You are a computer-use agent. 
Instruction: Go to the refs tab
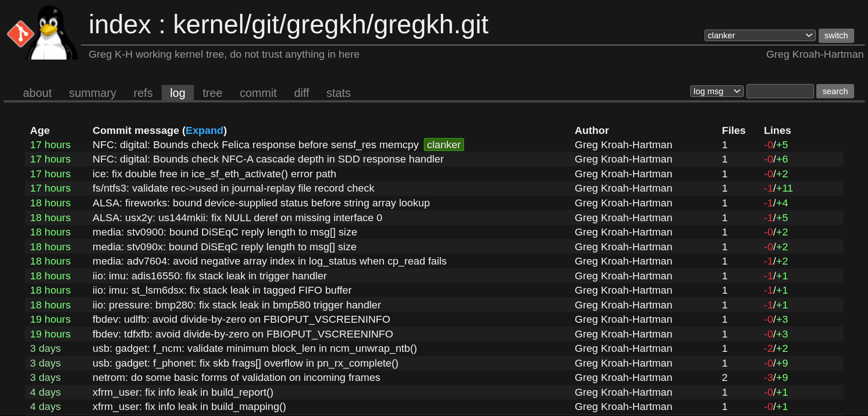coord(143,93)
